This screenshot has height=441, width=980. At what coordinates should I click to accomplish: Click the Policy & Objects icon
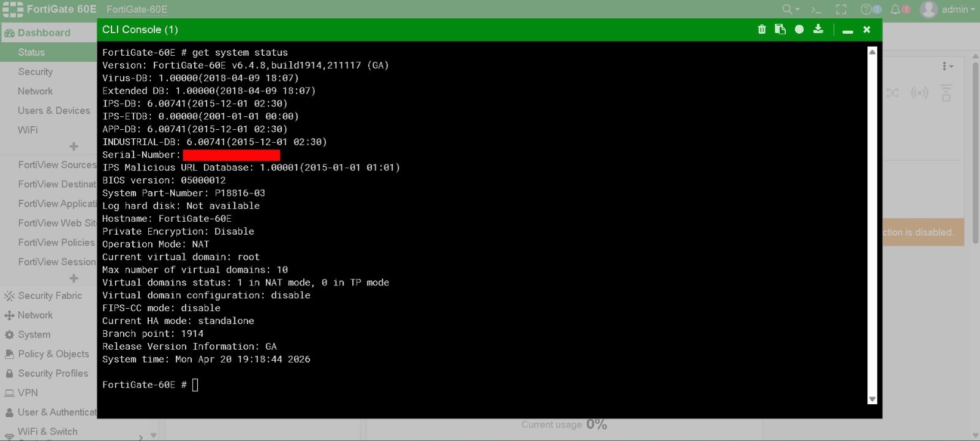click(9, 354)
